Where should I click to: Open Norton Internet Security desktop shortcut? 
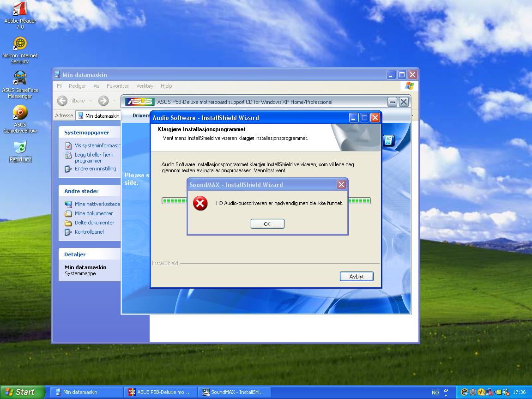pos(20,50)
